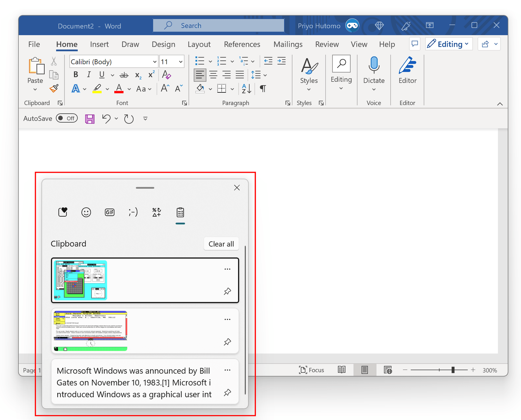Open the Editing mode dropdown at top right
Viewport: 521px width, 420px height.
click(448, 44)
